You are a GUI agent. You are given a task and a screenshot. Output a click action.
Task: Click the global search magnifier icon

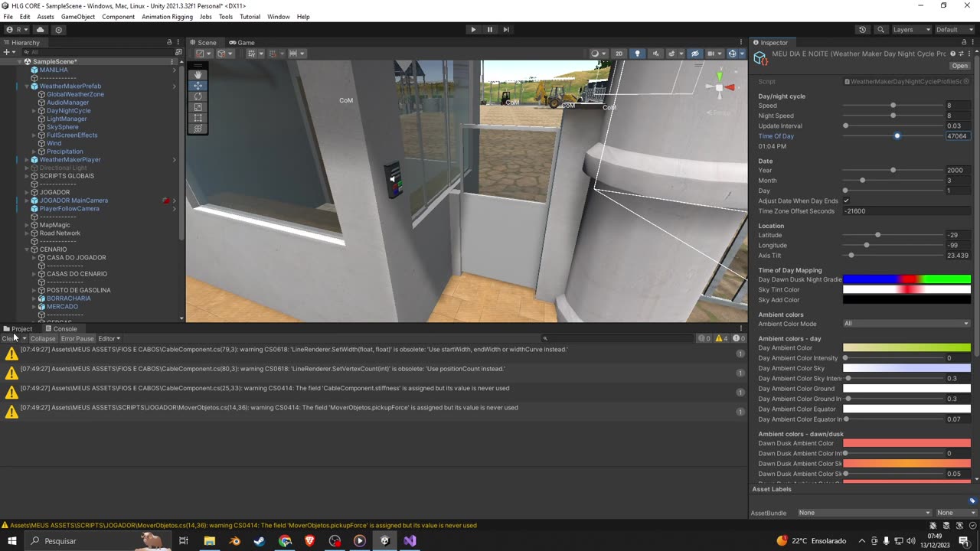coord(880,30)
